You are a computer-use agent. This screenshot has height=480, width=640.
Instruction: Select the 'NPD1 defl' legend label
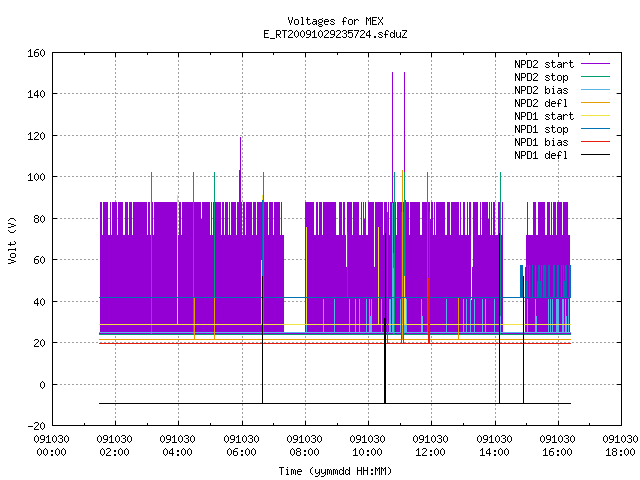click(541, 156)
